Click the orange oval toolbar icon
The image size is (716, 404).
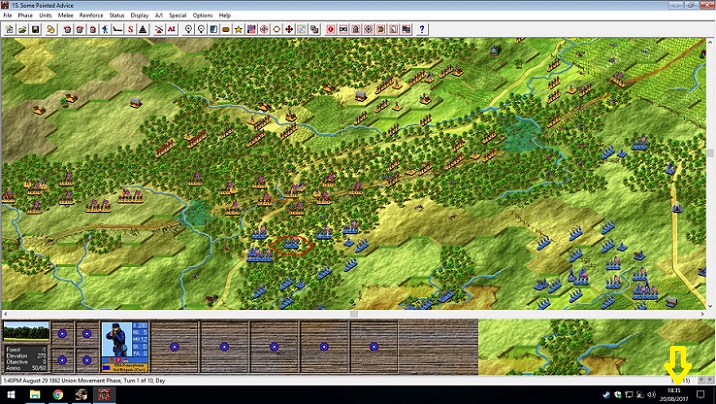pyautogui.click(x=226, y=30)
